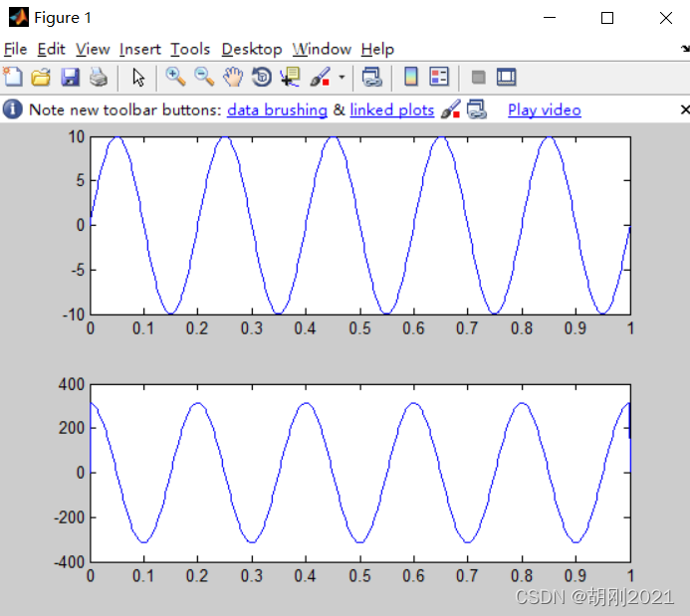Open the View menu

pyautogui.click(x=93, y=49)
